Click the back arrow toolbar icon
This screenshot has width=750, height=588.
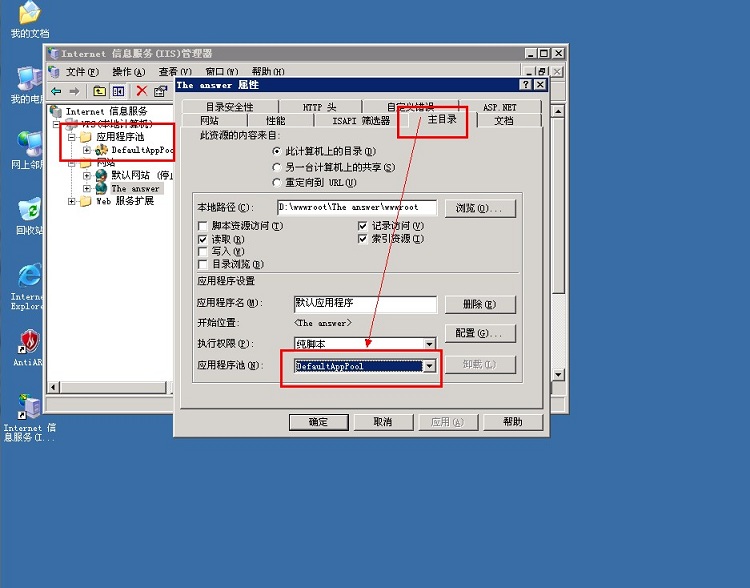tap(56, 91)
